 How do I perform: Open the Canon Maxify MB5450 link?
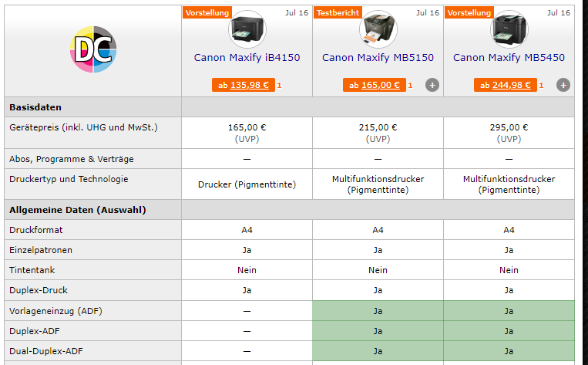[509, 57]
